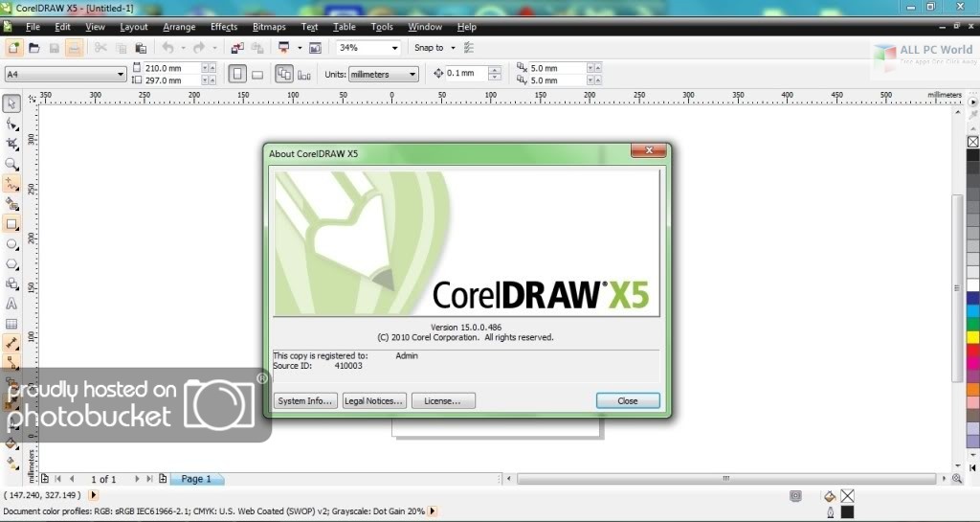Click the Copy icon
The height and width of the screenshot is (522, 980).
122,48
